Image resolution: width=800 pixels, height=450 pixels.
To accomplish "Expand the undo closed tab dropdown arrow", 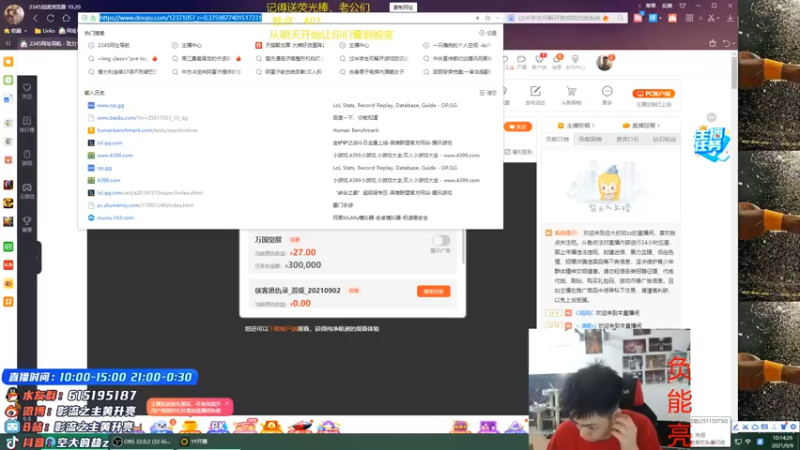I will pyautogui.click(x=732, y=44).
